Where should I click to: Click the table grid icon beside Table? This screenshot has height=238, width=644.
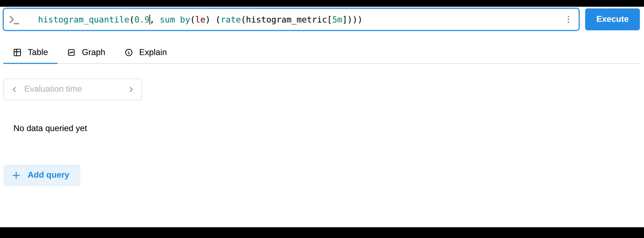[x=17, y=52]
